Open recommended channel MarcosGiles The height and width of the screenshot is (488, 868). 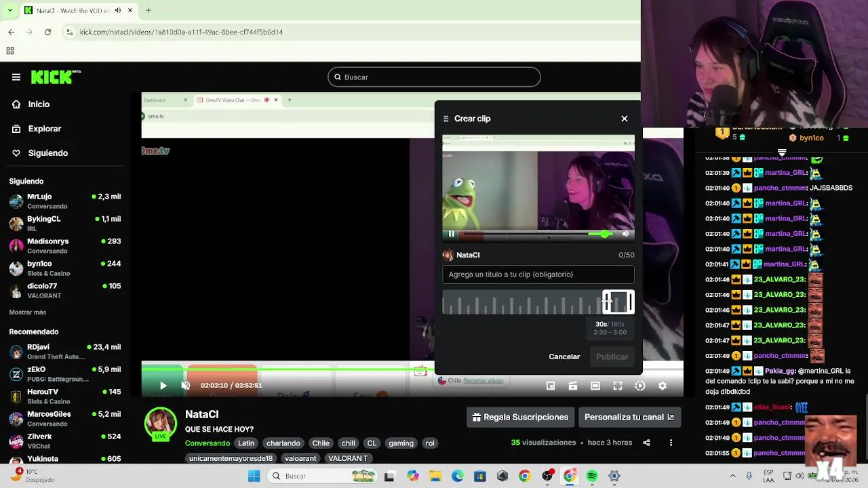click(65, 419)
